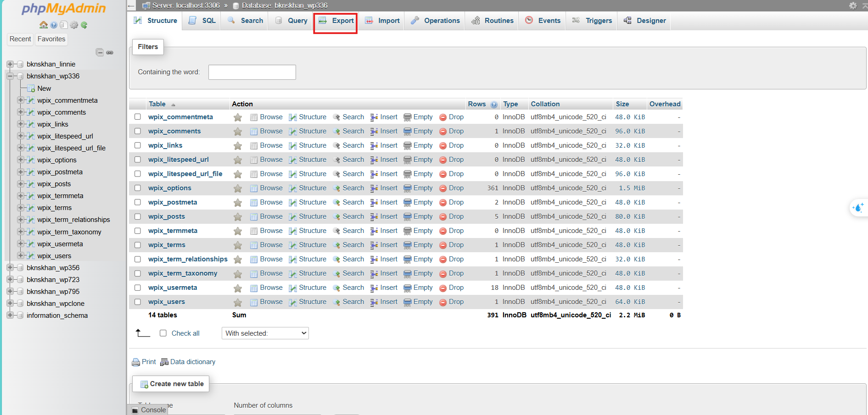Switch to the SQL tab
This screenshot has height=415, width=868.
click(x=202, y=21)
